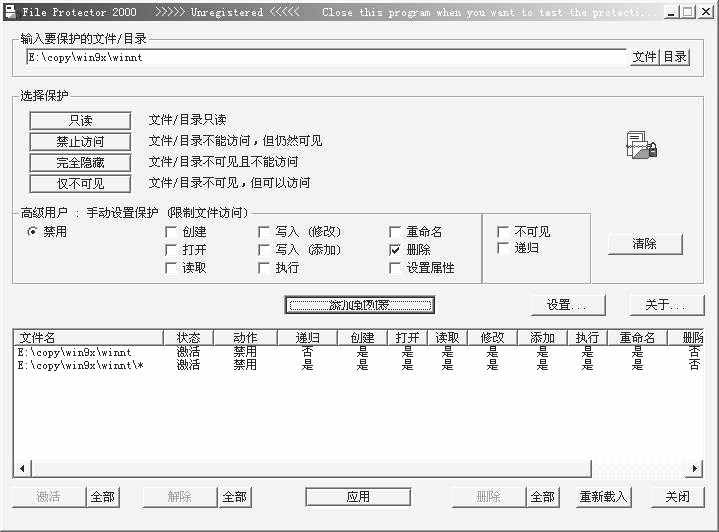Screen dimensions: 719x532
Task: Click 全部 button next to 删除
Action: tap(543, 497)
